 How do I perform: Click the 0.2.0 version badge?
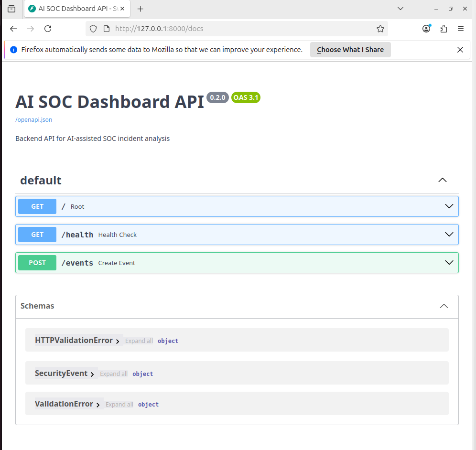217,97
